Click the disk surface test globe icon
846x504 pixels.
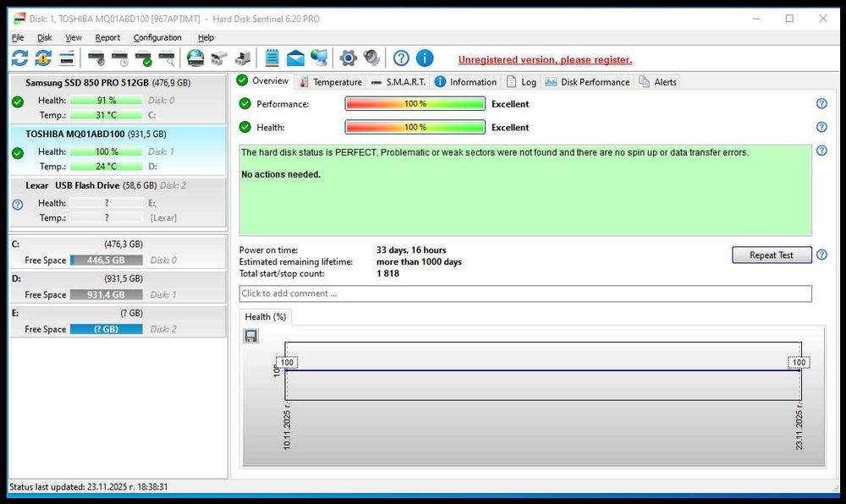point(195,58)
